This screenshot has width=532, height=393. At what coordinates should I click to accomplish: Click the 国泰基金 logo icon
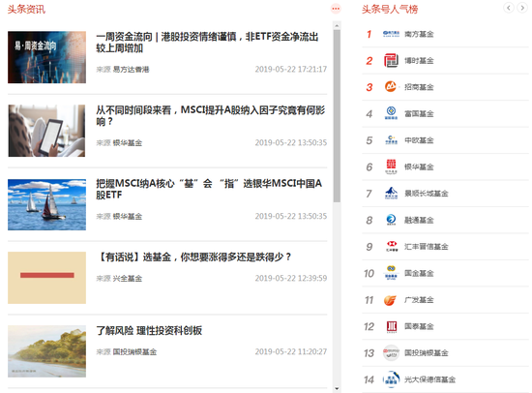[x=392, y=326]
